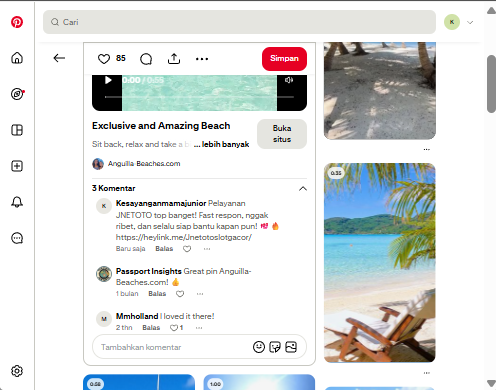Focus the Tambahkan komentar field
The width and height of the screenshot is (496, 390).
coord(199,347)
